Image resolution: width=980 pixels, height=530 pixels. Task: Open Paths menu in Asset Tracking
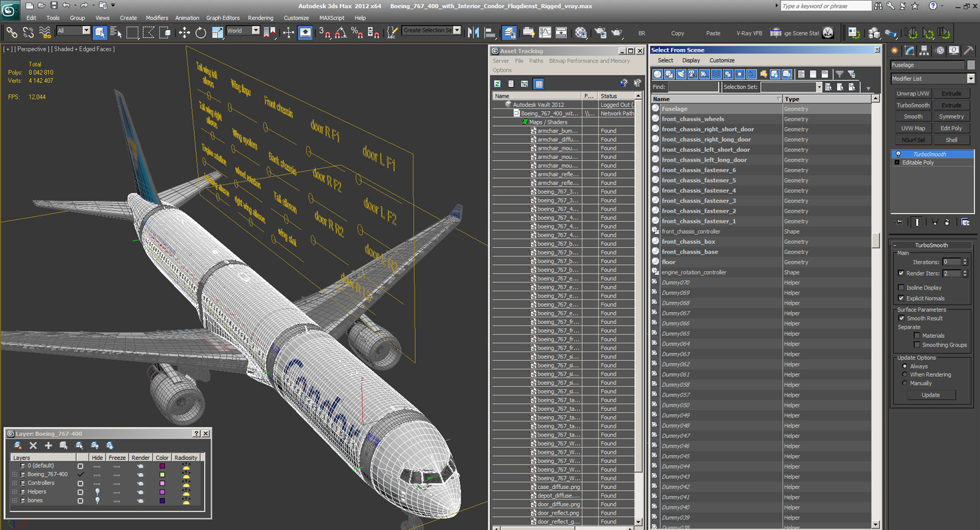click(536, 61)
